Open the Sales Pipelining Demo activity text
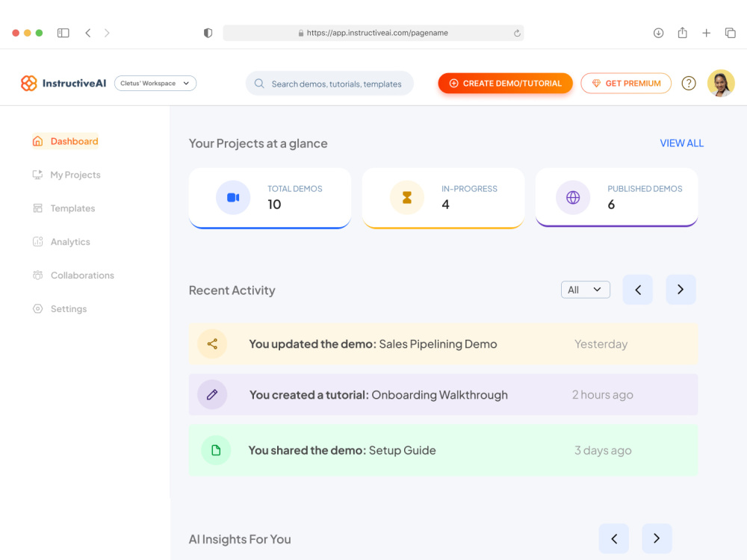747x560 pixels. tap(373, 343)
